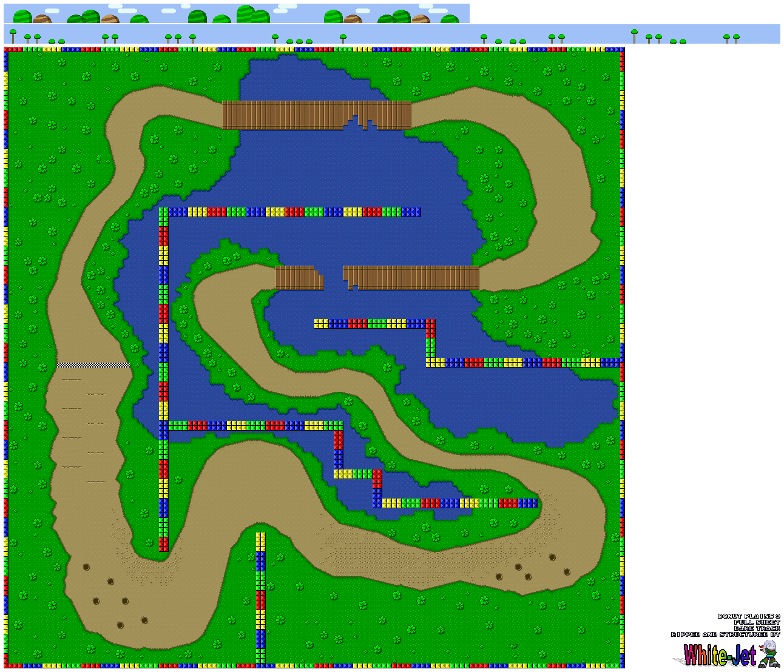
Task: Click the long right segment of the lower broken bridge
Action: [x=411, y=278]
